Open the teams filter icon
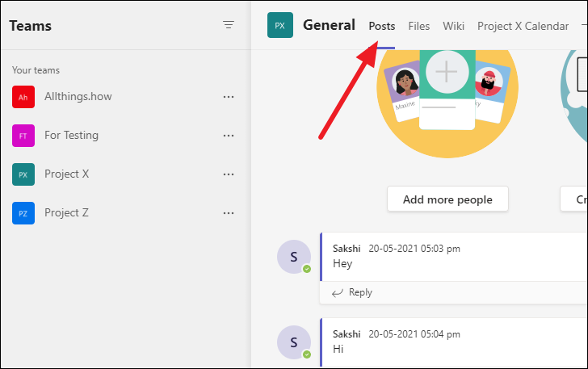 point(229,25)
